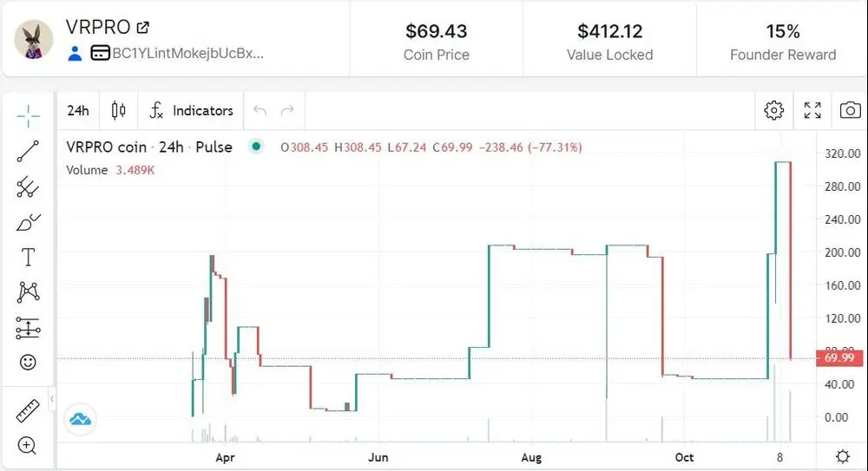Open the emoji icons picker
The height and width of the screenshot is (471, 868).
tap(28, 363)
